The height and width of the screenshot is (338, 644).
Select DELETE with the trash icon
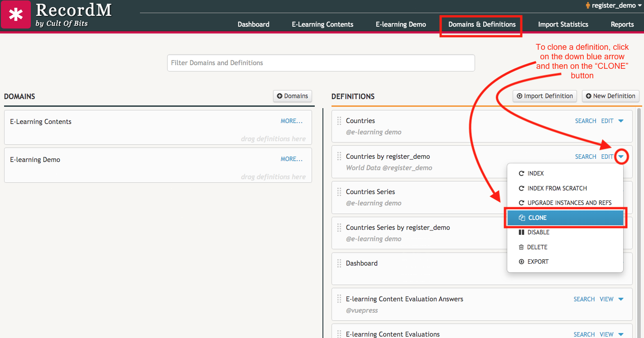click(537, 247)
